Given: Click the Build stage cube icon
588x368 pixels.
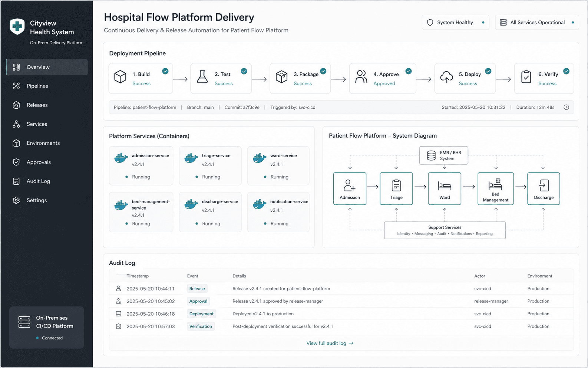Looking at the screenshot, I should [120, 77].
